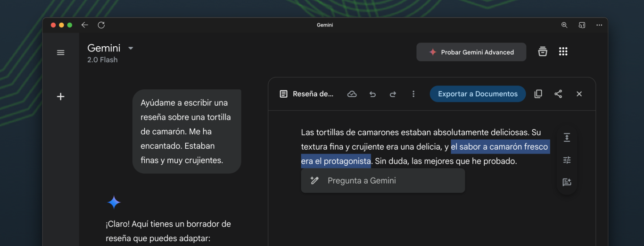Open the change tone sliders icon

click(x=567, y=160)
